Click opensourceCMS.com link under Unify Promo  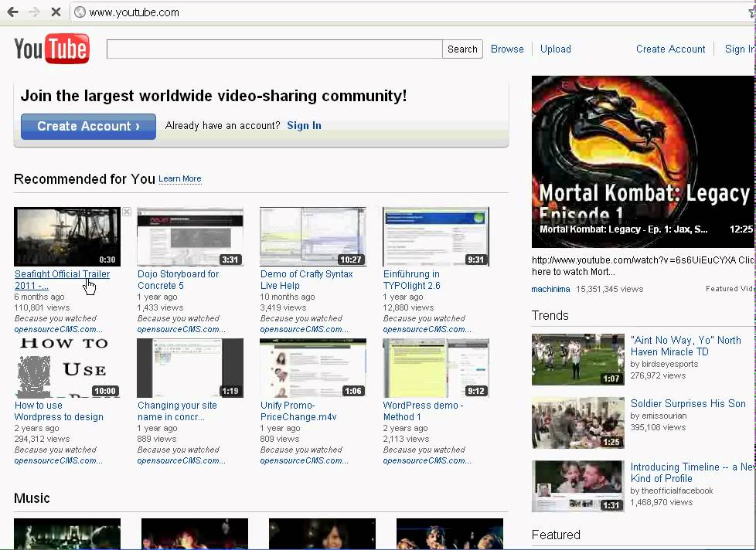(x=305, y=460)
